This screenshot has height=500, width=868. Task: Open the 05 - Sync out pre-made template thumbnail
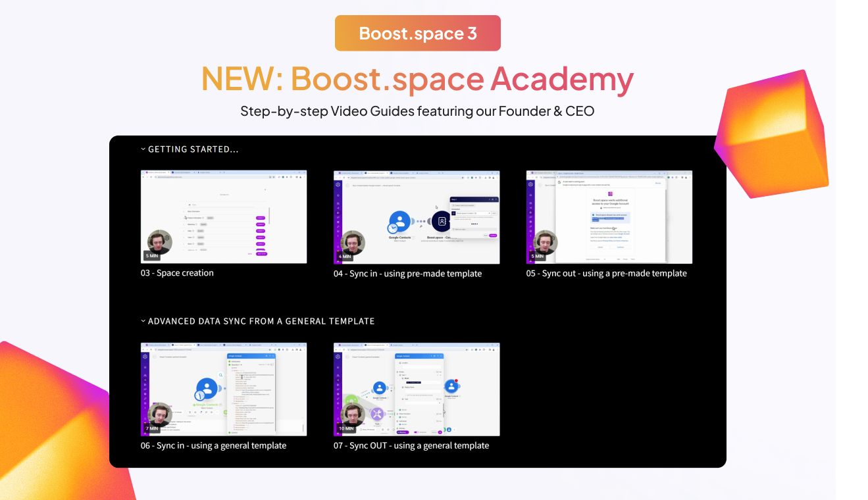pos(609,217)
